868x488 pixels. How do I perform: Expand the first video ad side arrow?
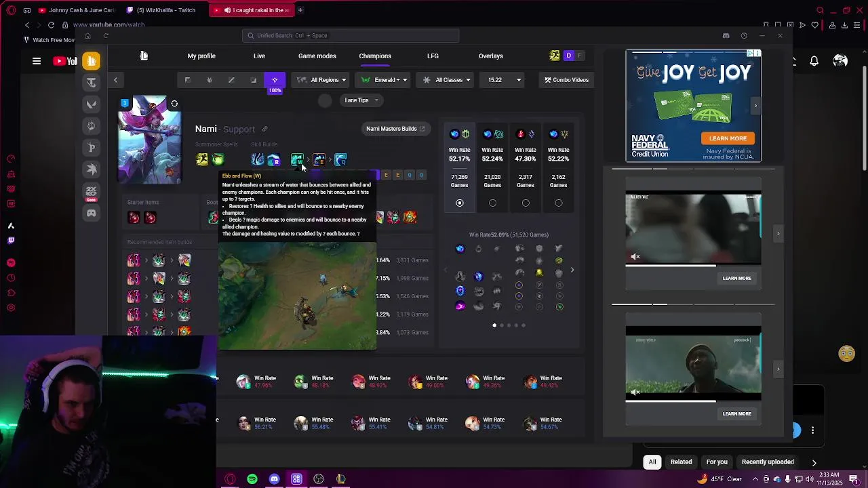click(778, 234)
